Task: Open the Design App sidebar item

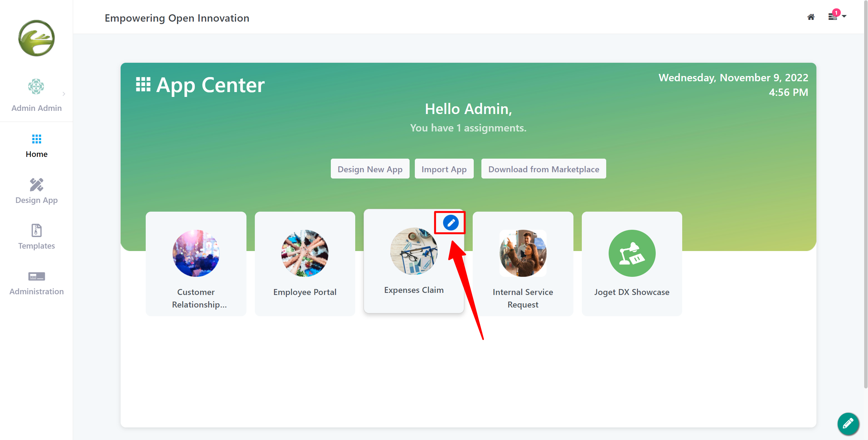Action: coord(37,191)
